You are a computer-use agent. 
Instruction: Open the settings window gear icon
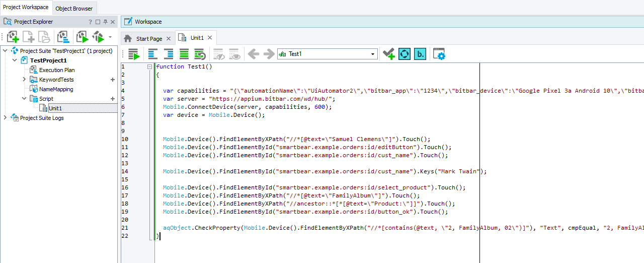pyautogui.click(x=439, y=54)
